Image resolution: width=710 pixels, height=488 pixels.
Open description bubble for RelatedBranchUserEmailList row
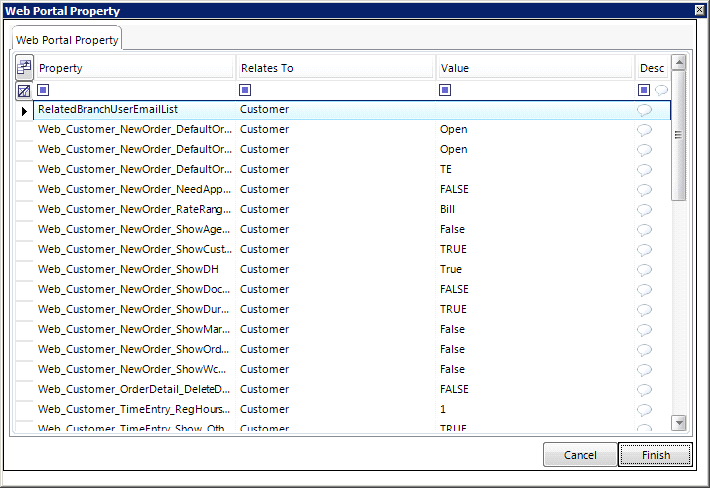pyautogui.click(x=644, y=110)
